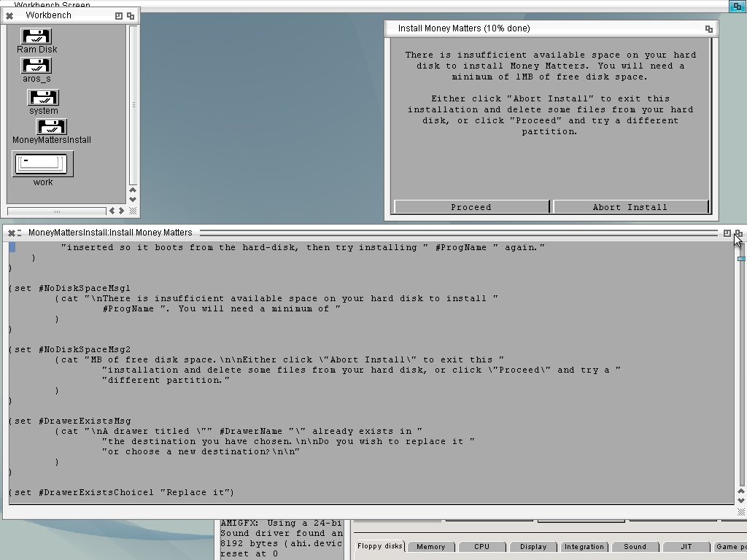Zoom the Workbench window
Viewport: 747px width, 560px height.
pyautogui.click(x=119, y=16)
